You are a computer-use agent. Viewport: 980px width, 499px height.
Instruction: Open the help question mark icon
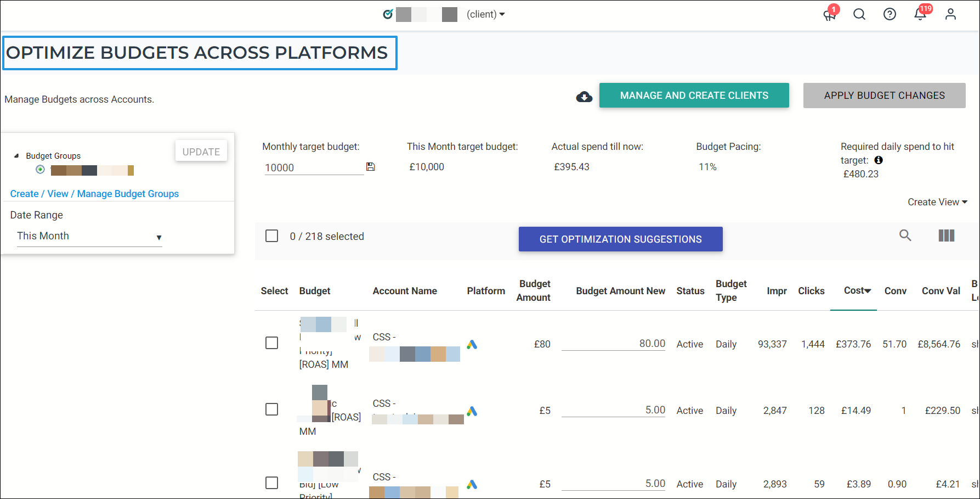(x=890, y=14)
